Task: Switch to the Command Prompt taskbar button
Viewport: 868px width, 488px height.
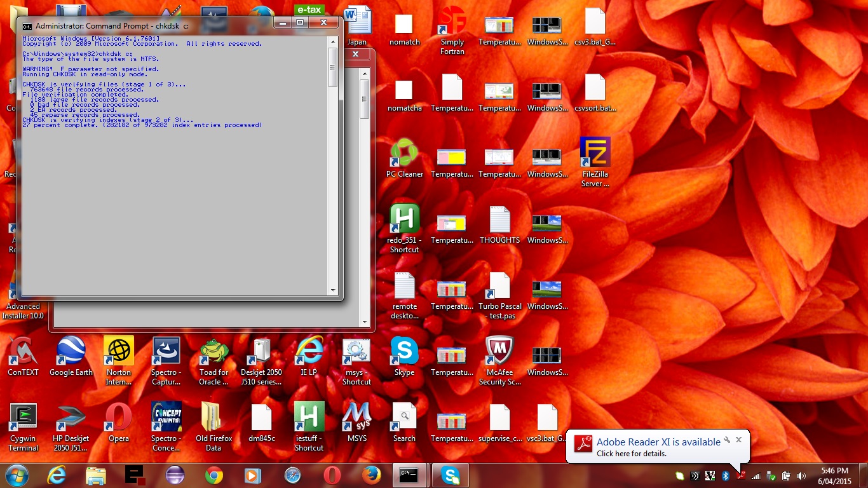Action: (408, 475)
